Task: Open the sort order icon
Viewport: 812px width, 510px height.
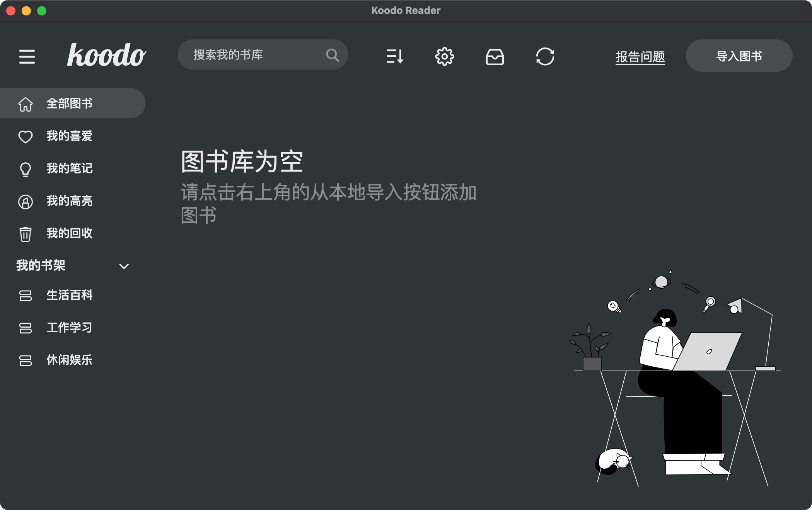Action: pos(395,56)
